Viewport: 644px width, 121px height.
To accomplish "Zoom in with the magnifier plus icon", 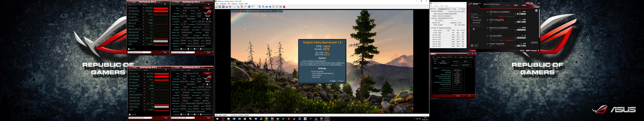I will click(x=260, y=7).
